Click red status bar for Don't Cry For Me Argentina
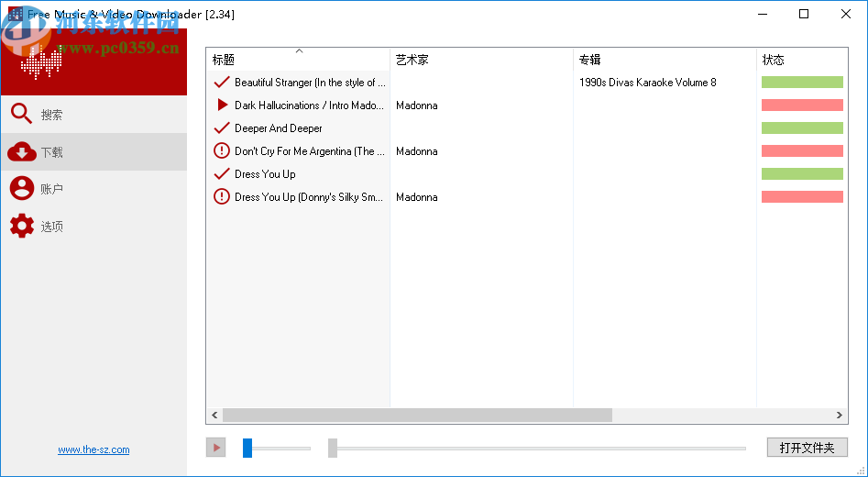The image size is (868, 477). tap(802, 150)
